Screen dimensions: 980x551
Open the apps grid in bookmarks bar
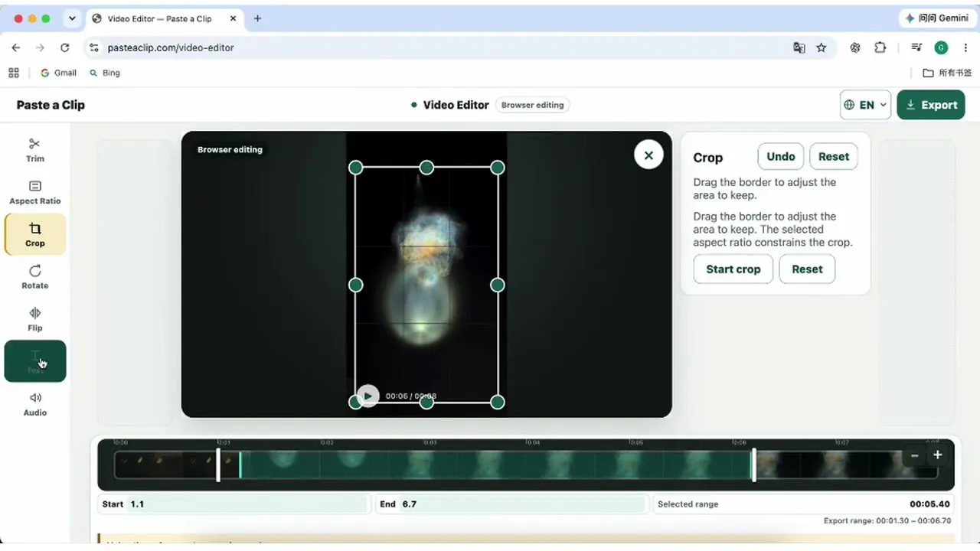tap(14, 73)
